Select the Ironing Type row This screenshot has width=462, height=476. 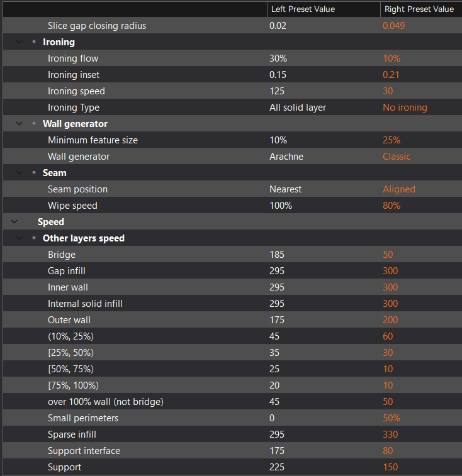(x=232, y=107)
